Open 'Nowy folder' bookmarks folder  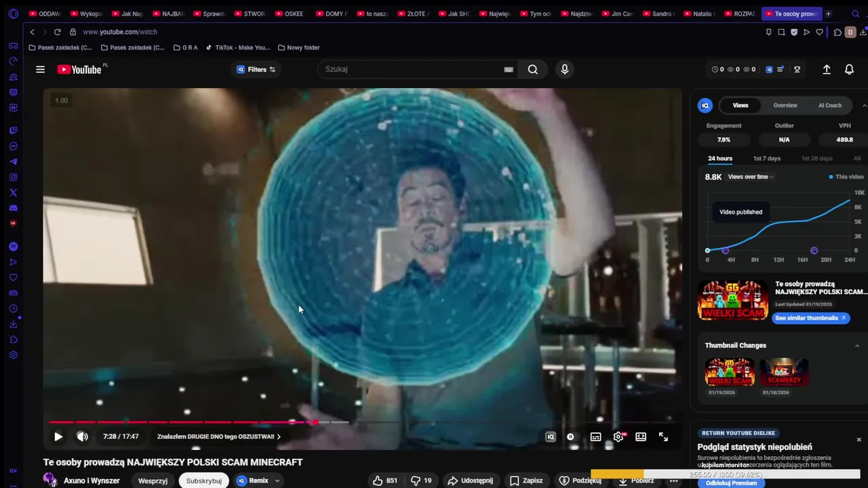(298, 47)
